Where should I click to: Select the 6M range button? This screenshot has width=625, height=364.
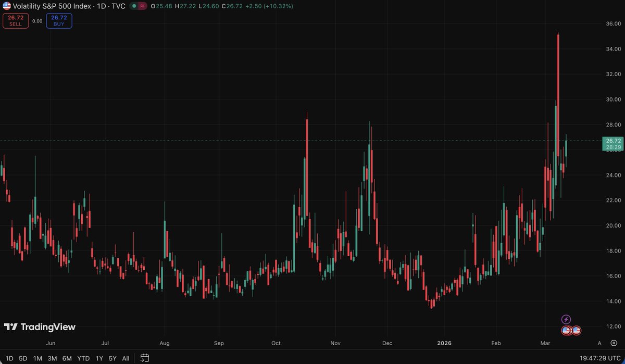pos(66,358)
